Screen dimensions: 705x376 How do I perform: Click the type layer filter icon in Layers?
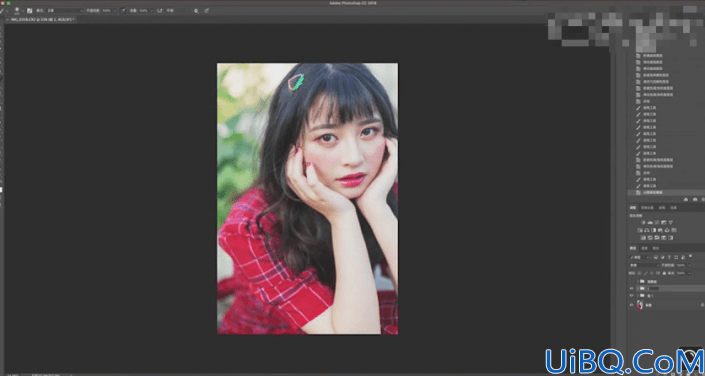669,257
